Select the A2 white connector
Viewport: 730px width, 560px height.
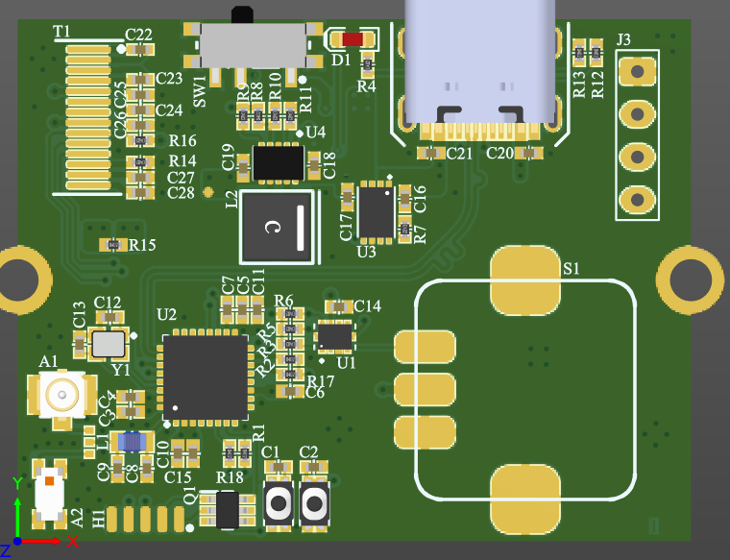(49, 494)
